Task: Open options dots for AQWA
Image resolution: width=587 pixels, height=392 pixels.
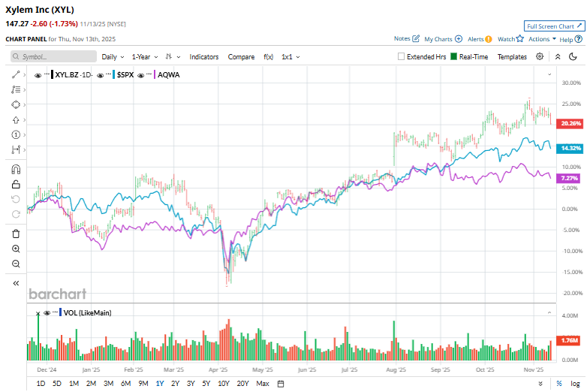Action: (x=149, y=74)
